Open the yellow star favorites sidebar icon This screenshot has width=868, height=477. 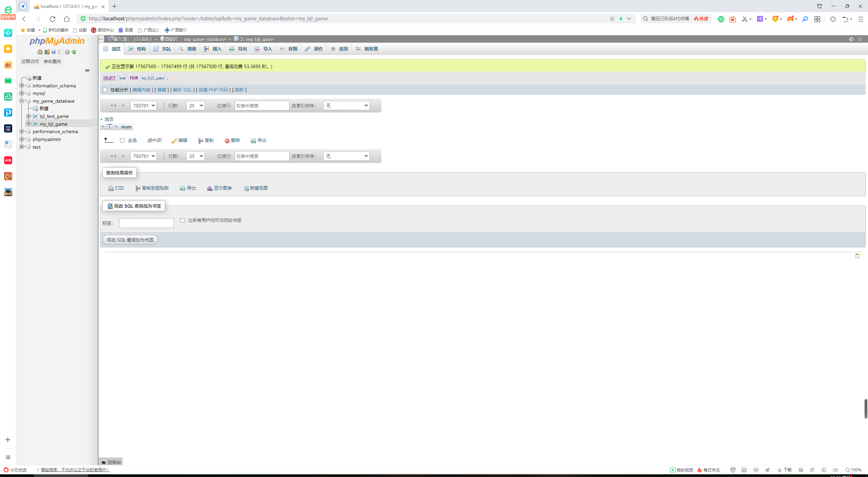tap(8, 49)
